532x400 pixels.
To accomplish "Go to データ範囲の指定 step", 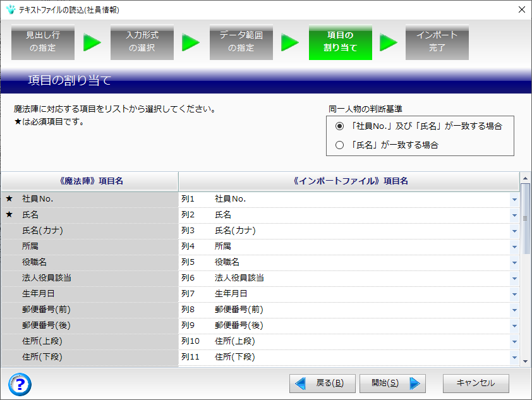I will point(241,42).
